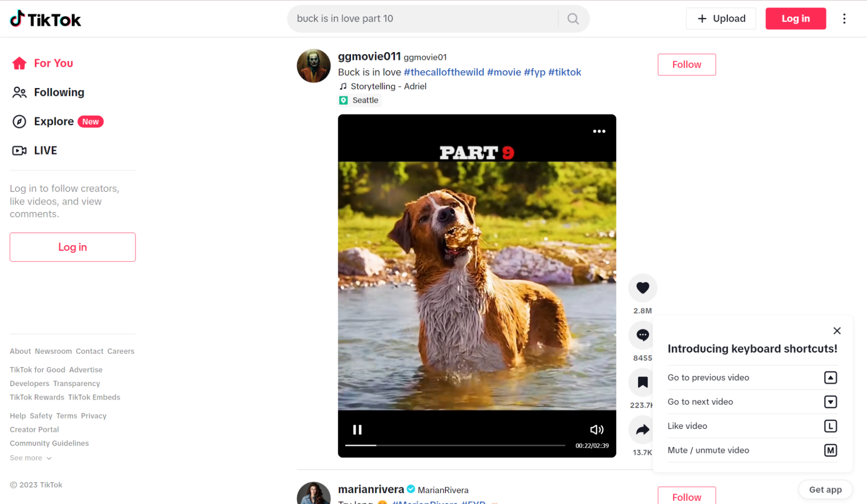This screenshot has height=504, width=867.
Task: Pause the playing video
Action: tap(357, 429)
